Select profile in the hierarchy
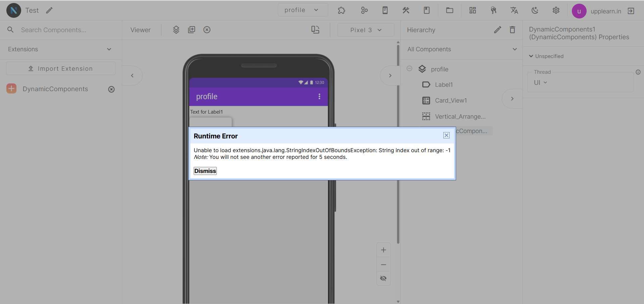Image resolution: width=644 pixels, height=304 pixels. coord(440,69)
